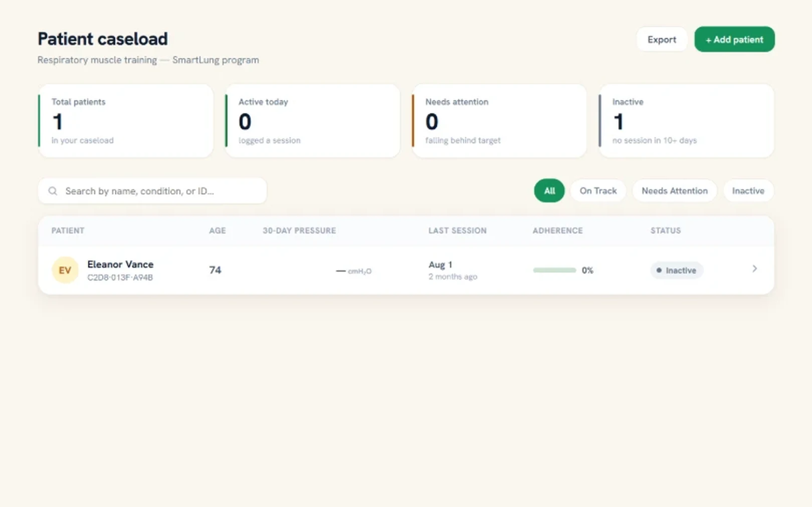Click the '2 months ago' text
Screen dimensions: 812x507
[453, 277]
